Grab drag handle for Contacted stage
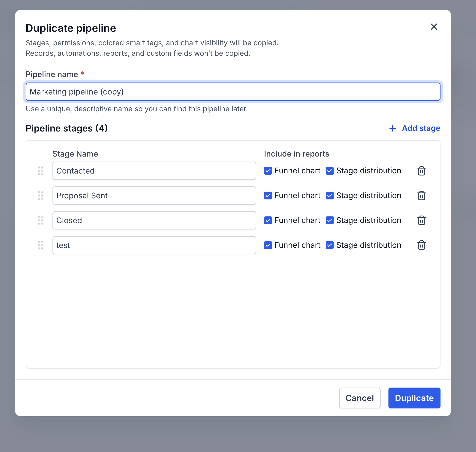476x452 pixels. [41, 171]
